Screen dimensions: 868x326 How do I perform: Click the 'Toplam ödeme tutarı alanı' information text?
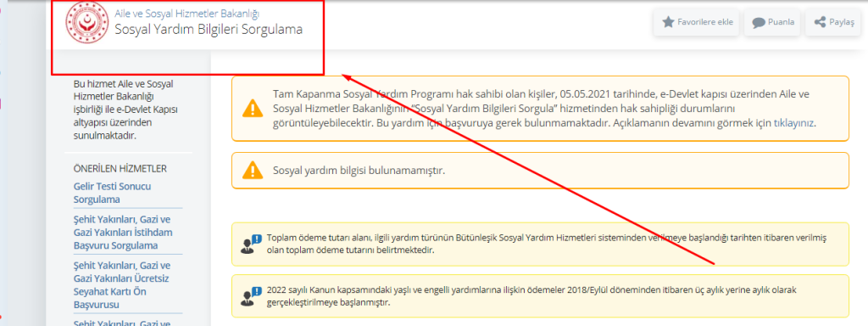click(x=546, y=244)
